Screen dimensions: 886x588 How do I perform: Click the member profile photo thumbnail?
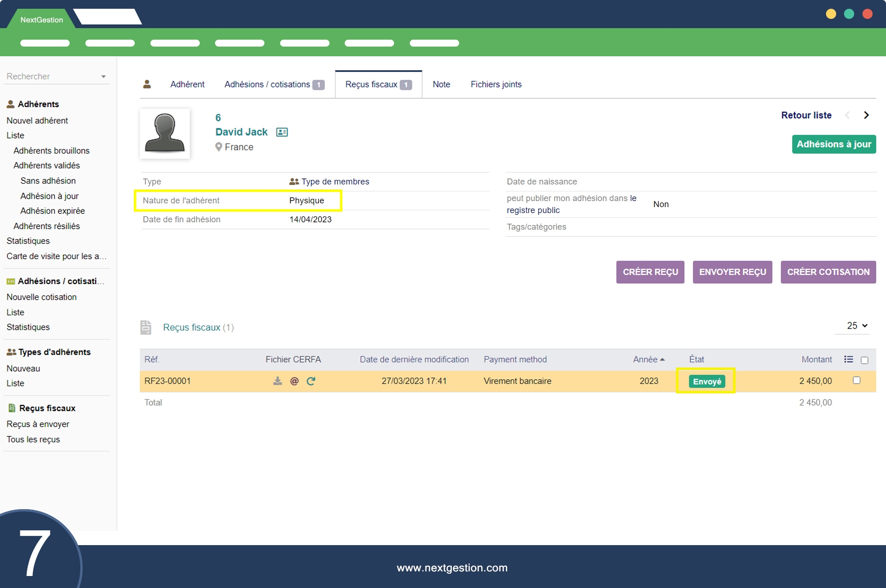point(165,134)
